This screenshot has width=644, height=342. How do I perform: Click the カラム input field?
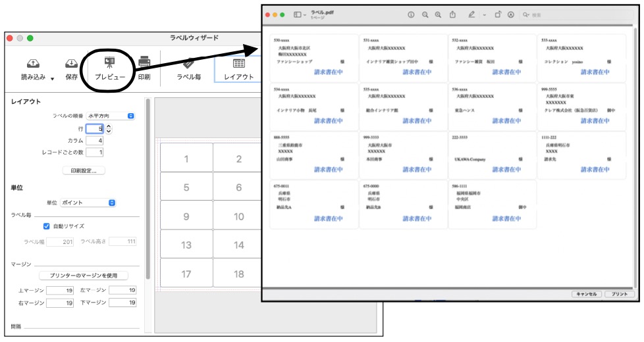(x=94, y=141)
